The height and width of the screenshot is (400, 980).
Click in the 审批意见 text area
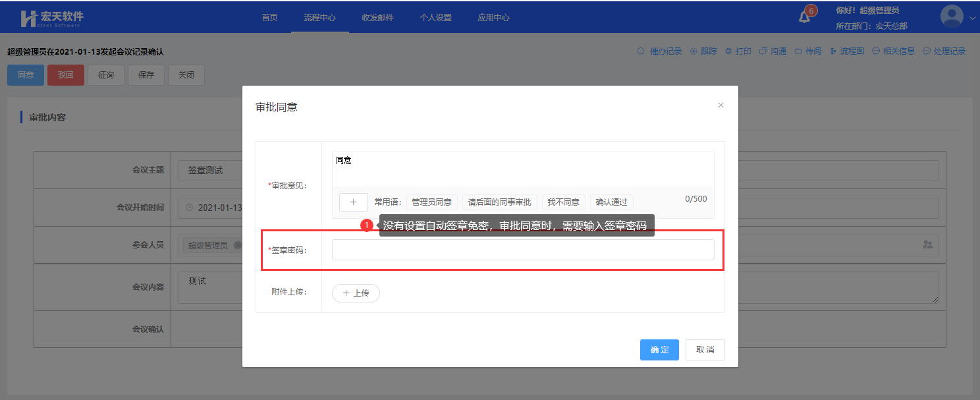pyautogui.click(x=522, y=169)
